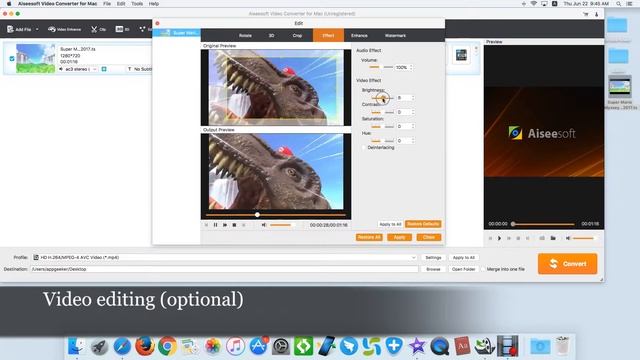Switch to the Rotate tab
The image size is (640, 360).
(245, 36)
